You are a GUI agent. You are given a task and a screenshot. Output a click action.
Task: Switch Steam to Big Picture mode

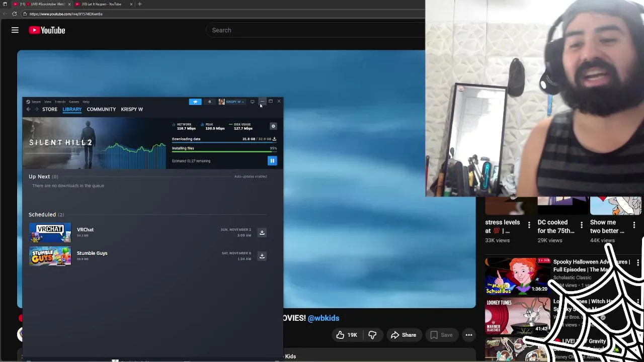[x=253, y=102]
